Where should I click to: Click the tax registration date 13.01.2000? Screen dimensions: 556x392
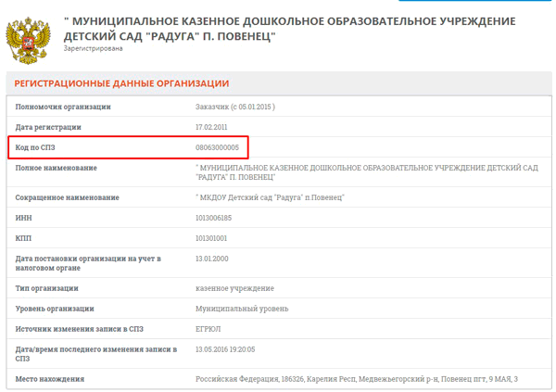click(x=212, y=259)
